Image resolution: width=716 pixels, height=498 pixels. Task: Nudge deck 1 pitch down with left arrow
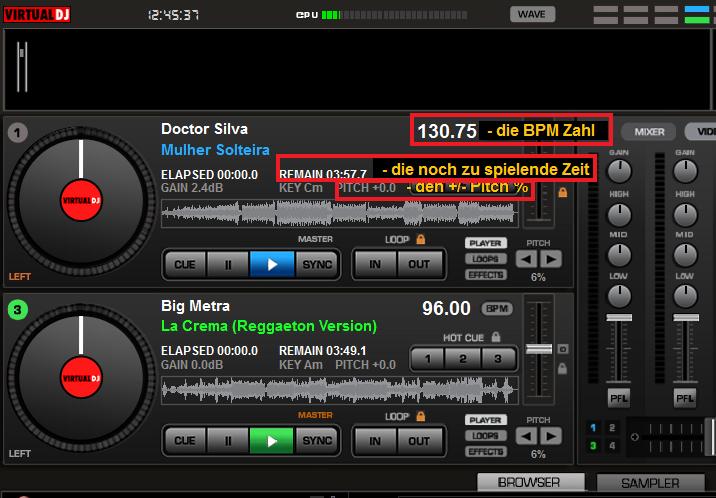(526, 259)
